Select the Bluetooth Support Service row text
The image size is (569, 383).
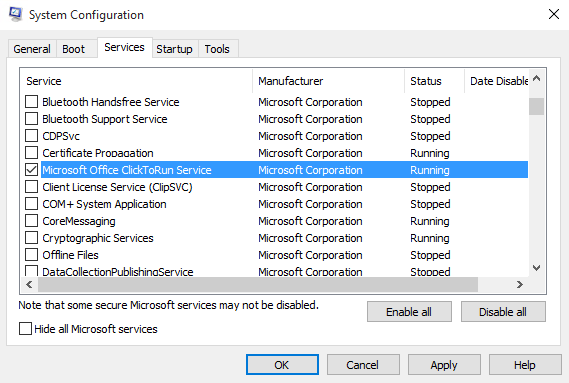[x=105, y=119]
